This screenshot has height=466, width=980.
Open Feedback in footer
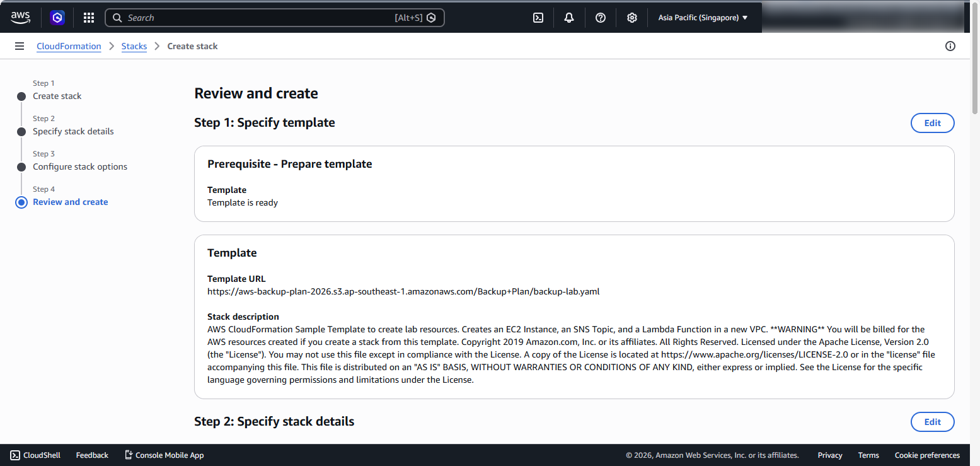tap(92, 455)
